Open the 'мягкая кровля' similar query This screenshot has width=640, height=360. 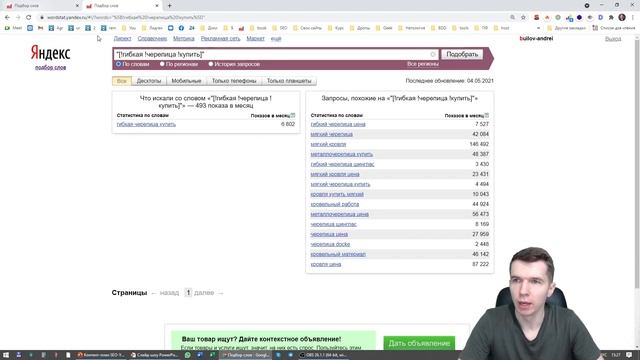pyautogui.click(x=328, y=144)
